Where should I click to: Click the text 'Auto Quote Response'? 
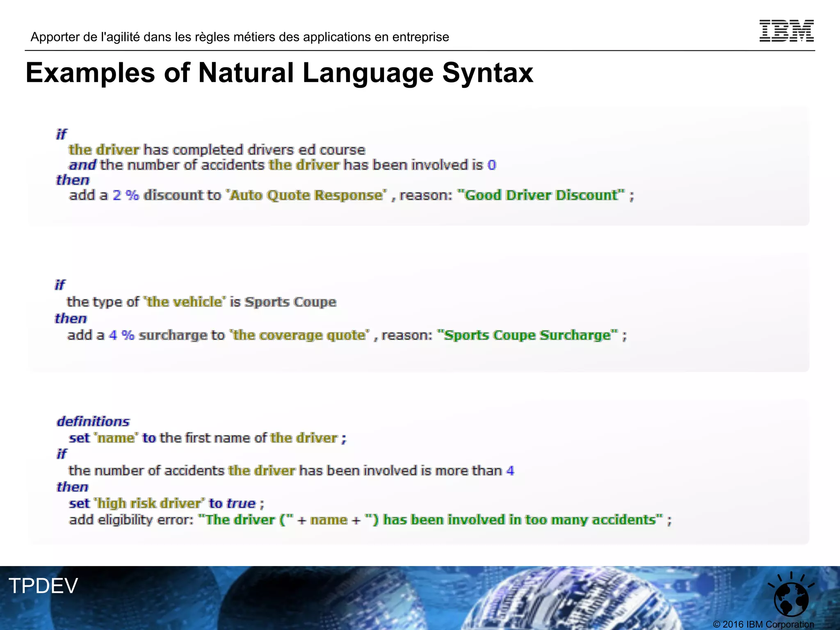coord(306,195)
